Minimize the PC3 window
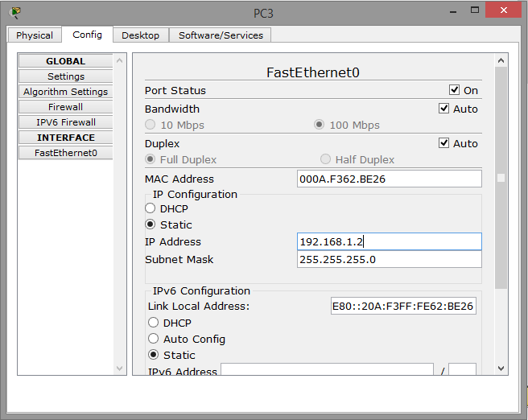 453,12
